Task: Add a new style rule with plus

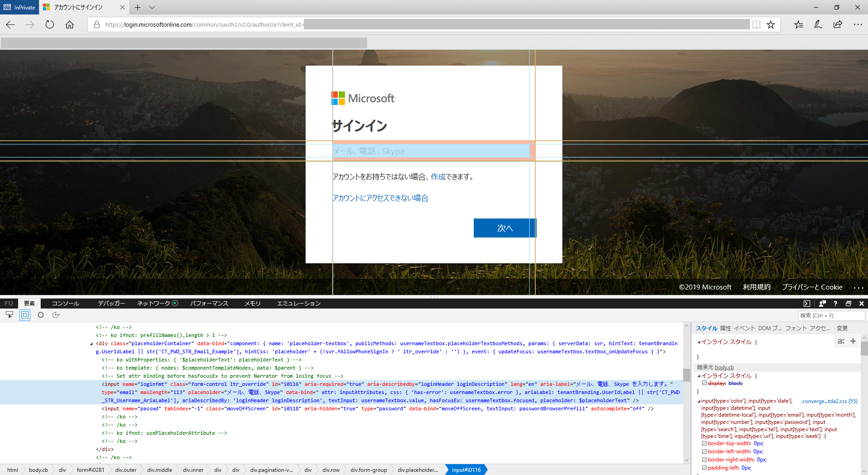Action: click(853, 342)
